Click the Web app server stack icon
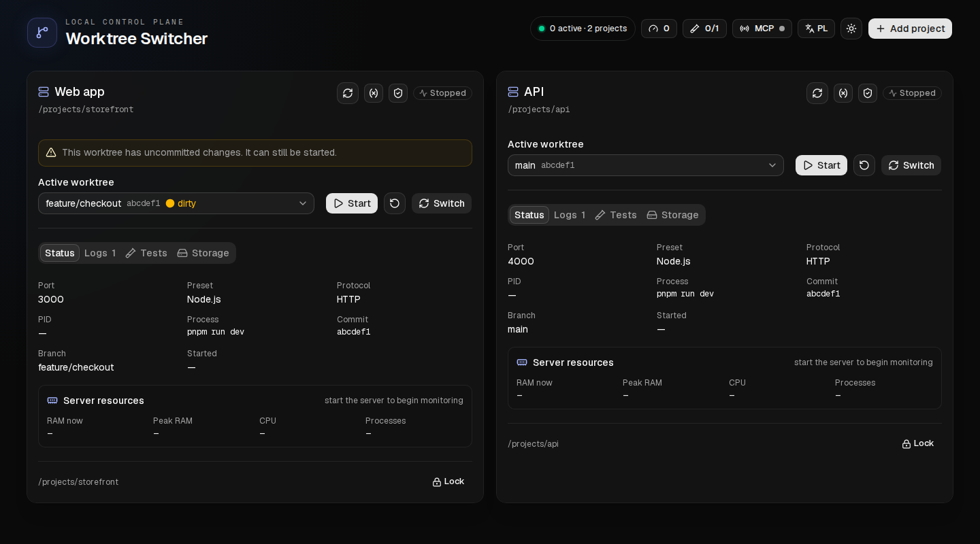The height and width of the screenshot is (544, 980). tap(44, 92)
